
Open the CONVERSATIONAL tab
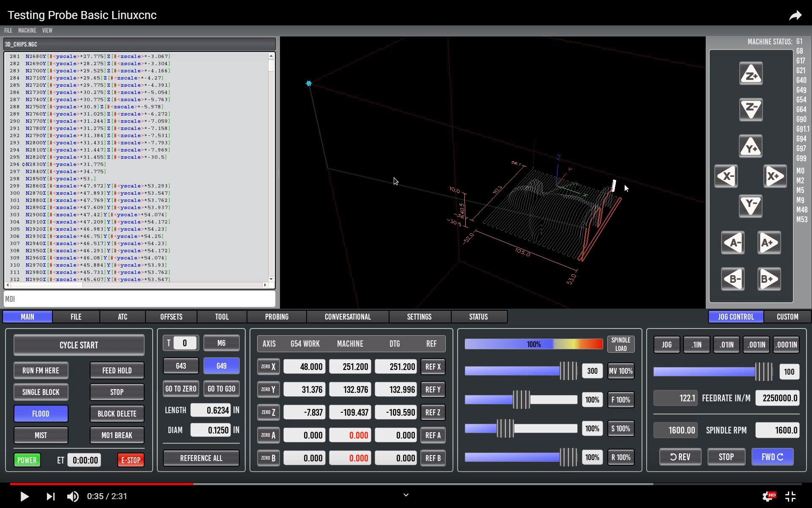tap(348, 317)
